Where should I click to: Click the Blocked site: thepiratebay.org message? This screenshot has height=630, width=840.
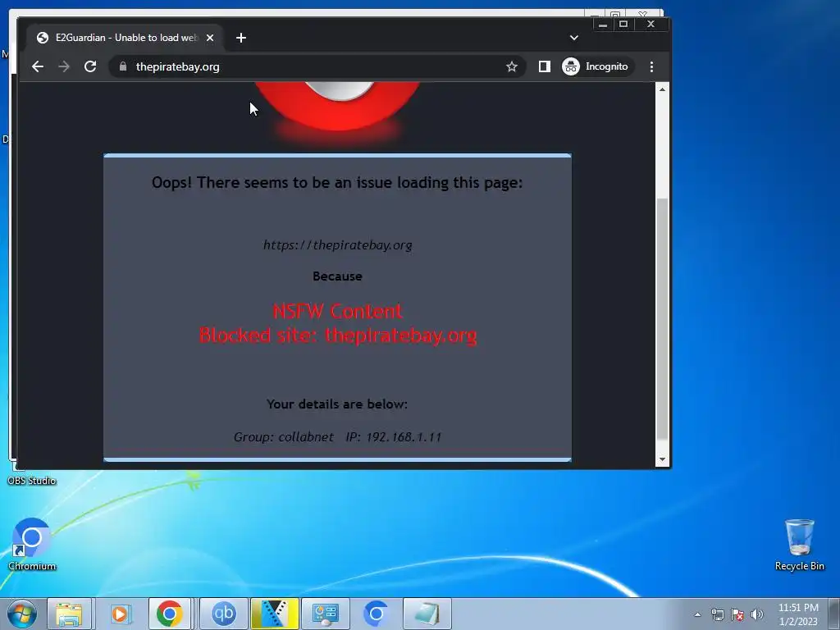(x=337, y=336)
